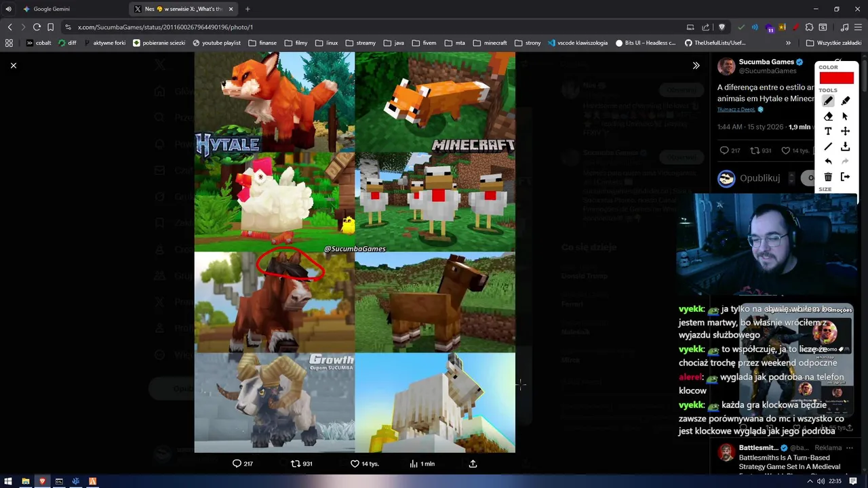Open the Windows Start menu
The width and height of the screenshot is (868, 488).
(x=8, y=481)
